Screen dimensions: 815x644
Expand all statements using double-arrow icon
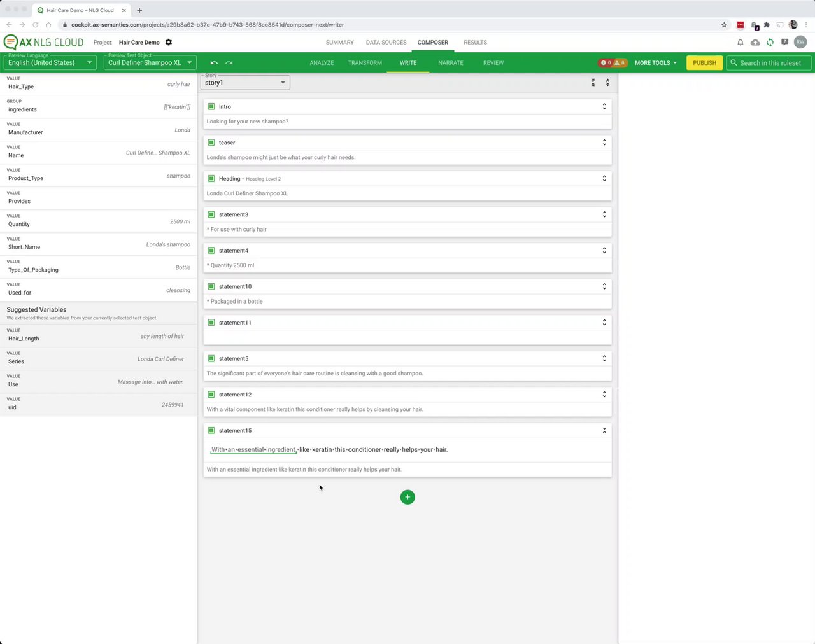point(607,83)
